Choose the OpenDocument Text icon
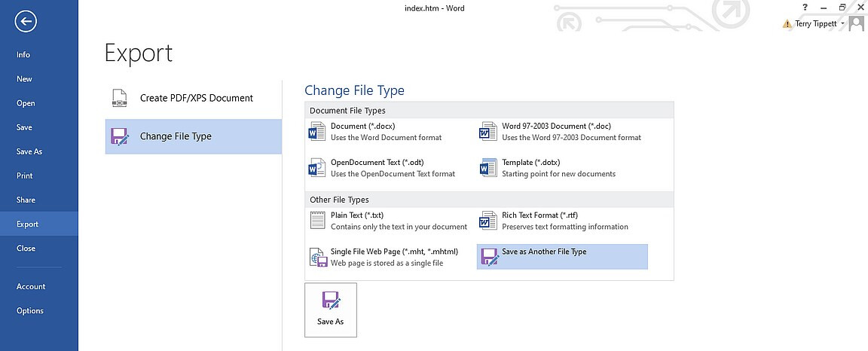The height and width of the screenshot is (351, 868). click(x=317, y=168)
